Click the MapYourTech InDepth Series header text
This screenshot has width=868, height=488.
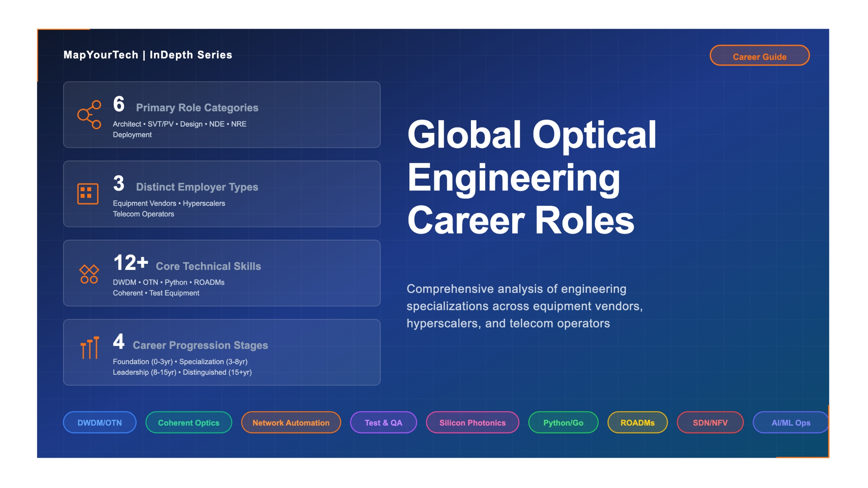coord(148,55)
